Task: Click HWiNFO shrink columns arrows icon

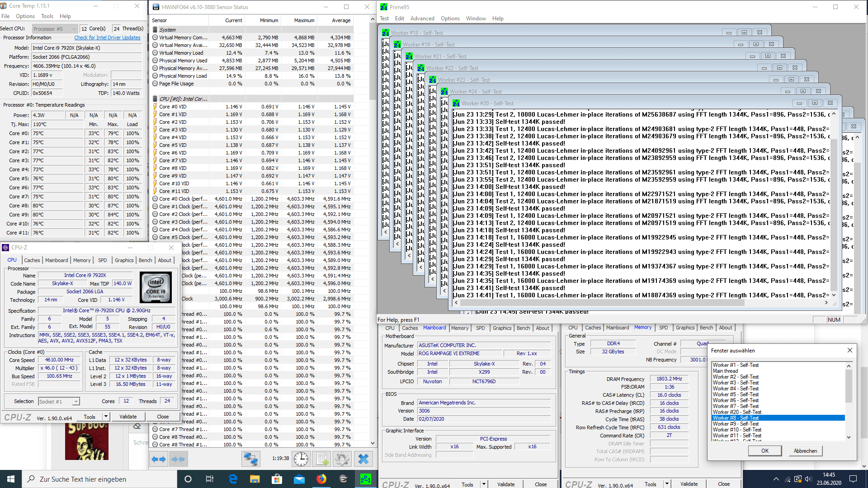Action: point(178,459)
